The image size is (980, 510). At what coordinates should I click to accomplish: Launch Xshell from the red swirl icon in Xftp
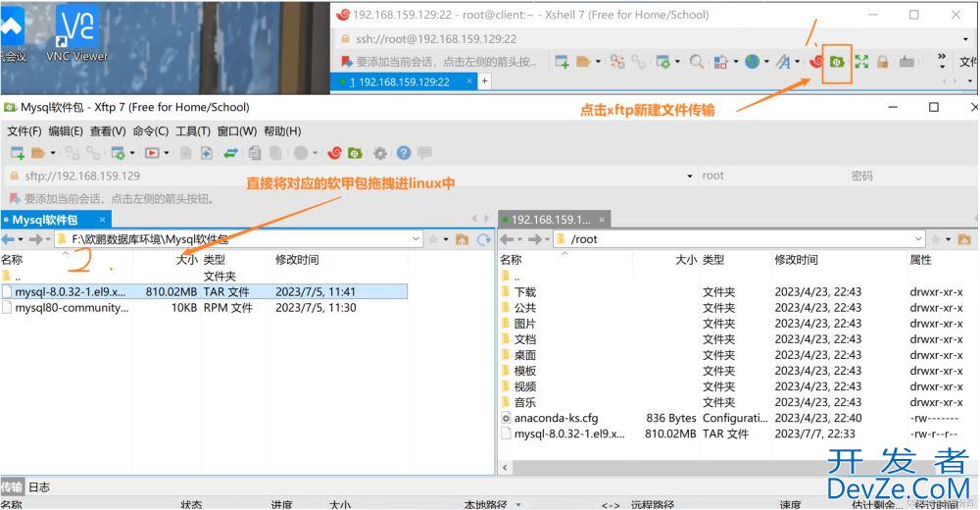tap(334, 153)
